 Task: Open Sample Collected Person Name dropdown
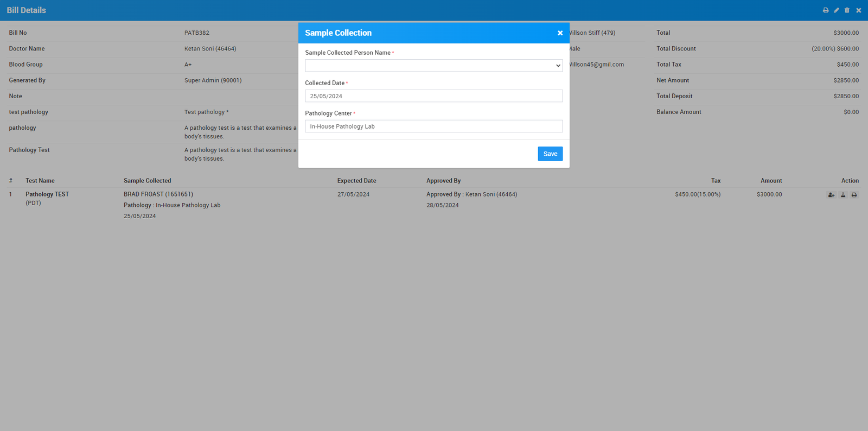click(x=433, y=66)
